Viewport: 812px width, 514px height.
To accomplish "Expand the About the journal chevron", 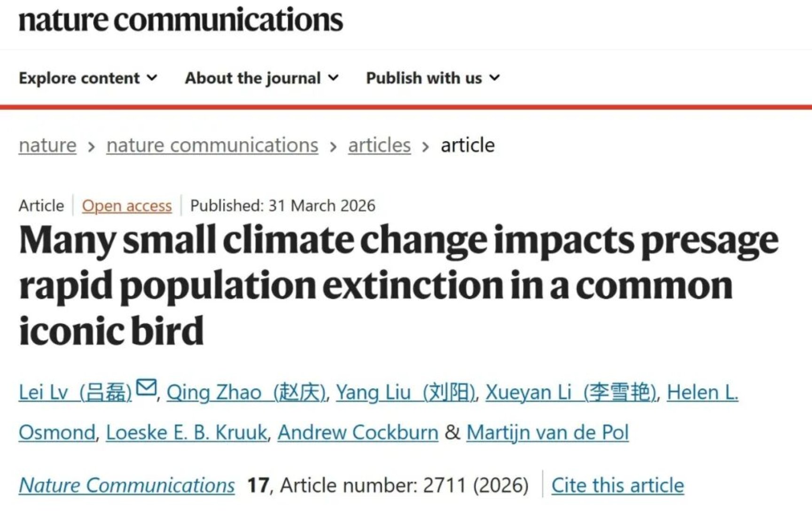I will click(333, 78).
